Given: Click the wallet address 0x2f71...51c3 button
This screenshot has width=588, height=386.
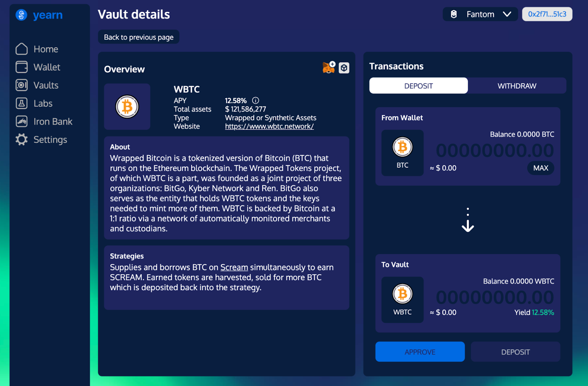Looking at the screenshot, I should click(547, 14).
